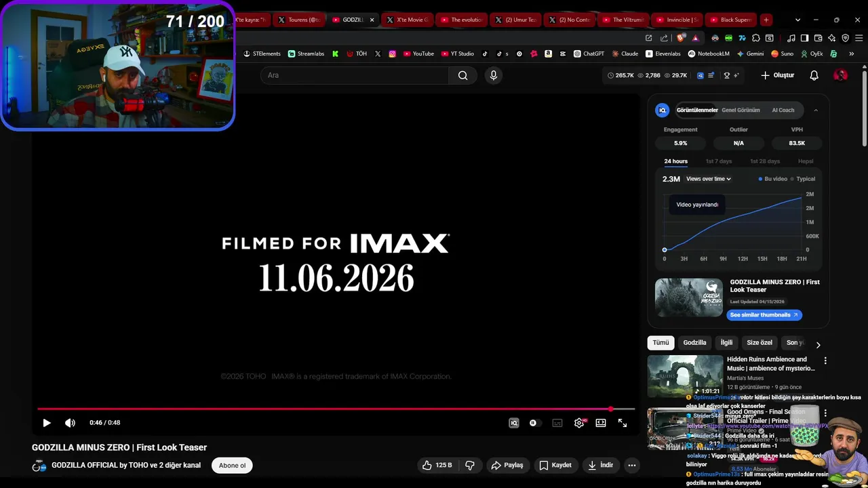Open tab search dropdown arrow

[797, 20]
